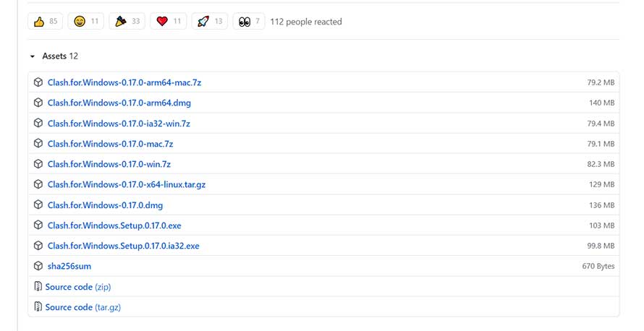
Task: Download Clash.for.Windows-0.17.0-x64-linux.tar.gz
Action: [127, 184]
